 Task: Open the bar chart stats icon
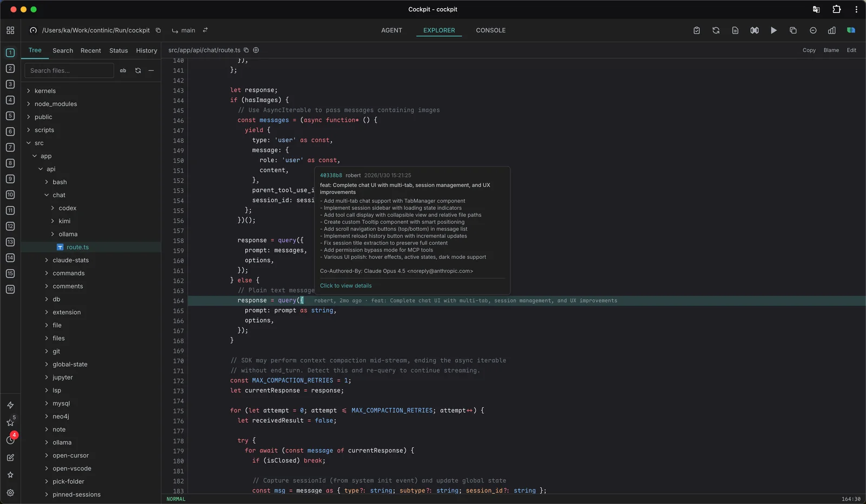pyautogui.click(x=832, y=30)
